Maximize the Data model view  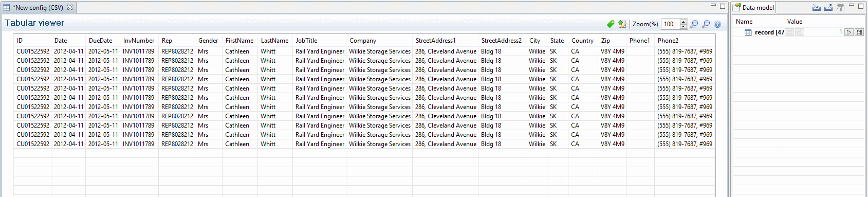[861, 6]
